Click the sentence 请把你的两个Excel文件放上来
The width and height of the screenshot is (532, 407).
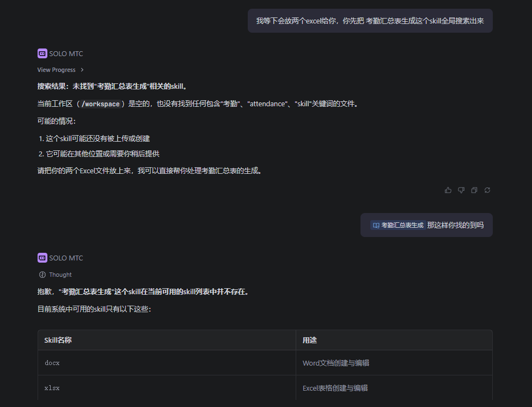point(150,171)
